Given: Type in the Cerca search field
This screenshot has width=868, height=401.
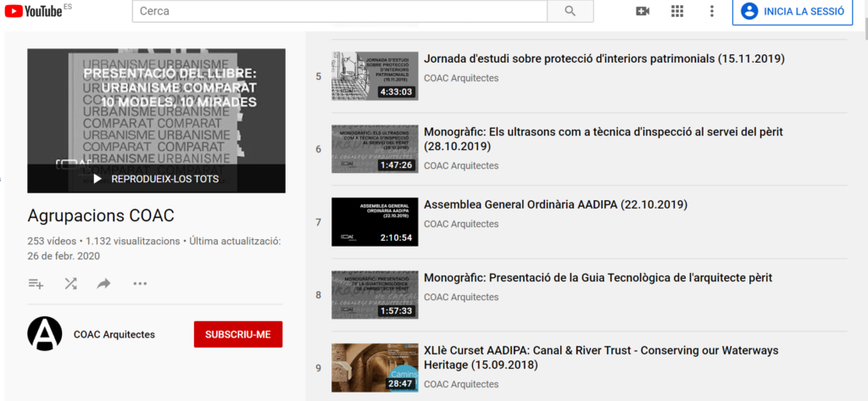Looking at the screenshot, I should [339, 11].
